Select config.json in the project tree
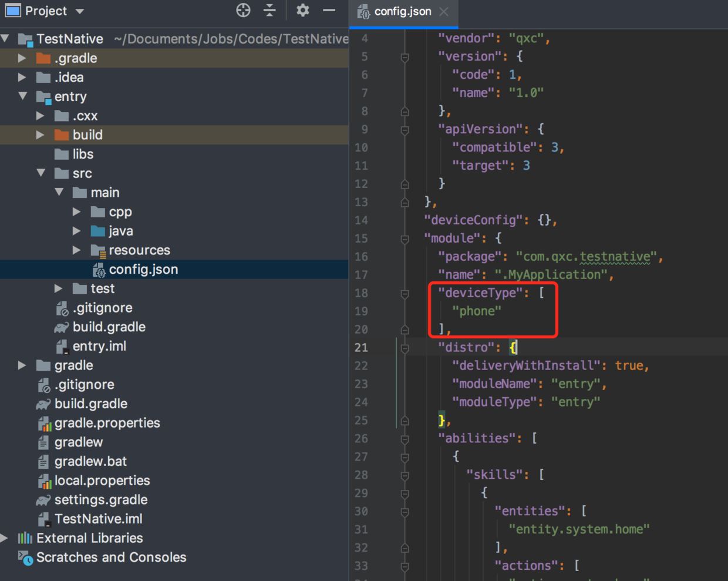This screenshot has height=581, width=728. 143,270
